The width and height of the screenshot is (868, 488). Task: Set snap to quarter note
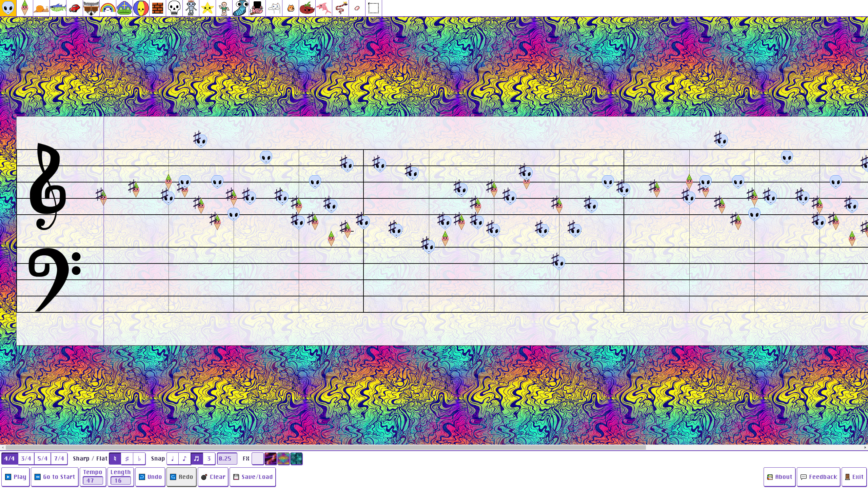coord(173,458)
